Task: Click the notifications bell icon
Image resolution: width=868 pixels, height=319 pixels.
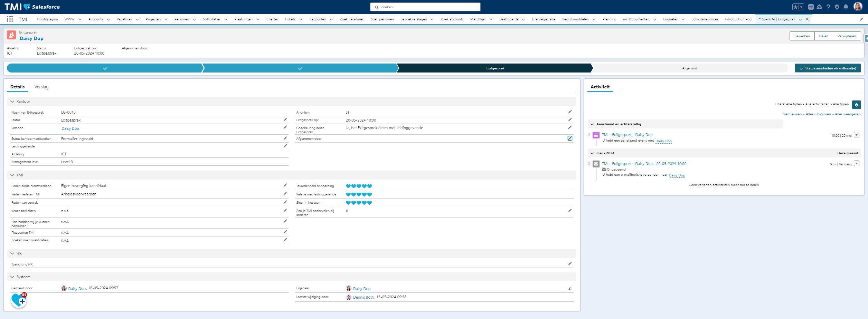Action: pyautogui.click(x=846, y=7)
